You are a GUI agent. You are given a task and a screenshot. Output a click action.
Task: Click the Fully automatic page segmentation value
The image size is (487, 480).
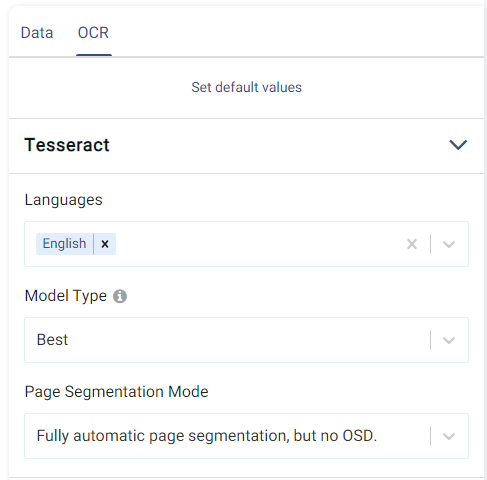(x=207, y=436)
